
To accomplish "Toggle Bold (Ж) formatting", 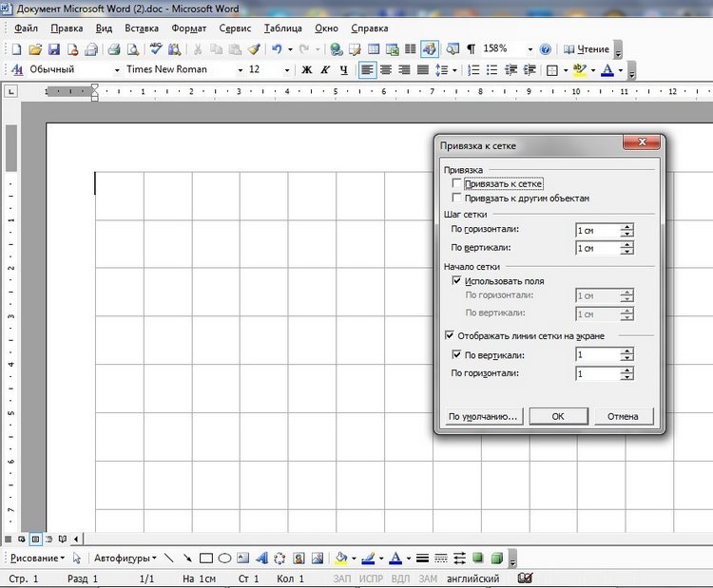I will tap(307, 70).
